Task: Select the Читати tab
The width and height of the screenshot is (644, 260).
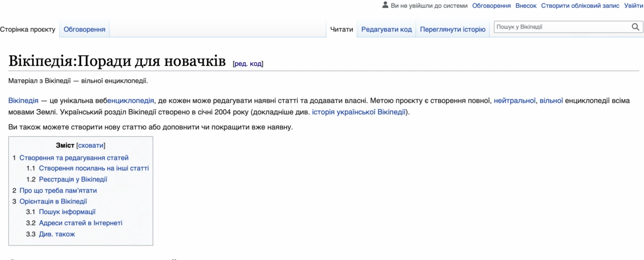Action: point(342,30)
